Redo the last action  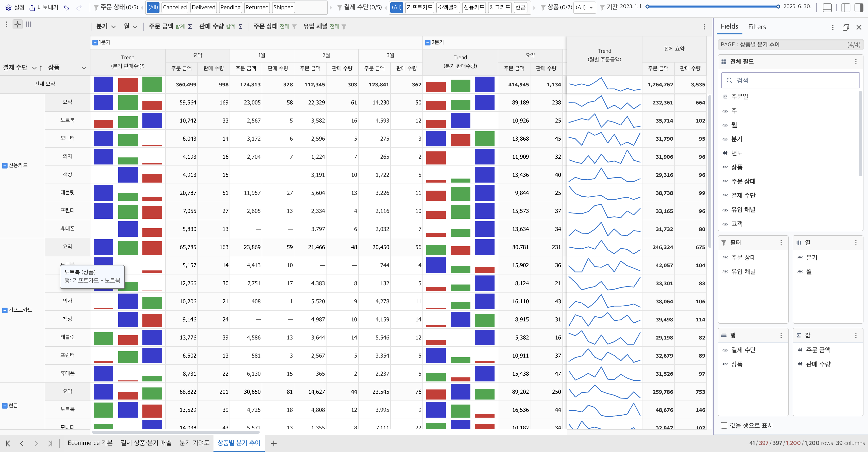click(79, 8)
